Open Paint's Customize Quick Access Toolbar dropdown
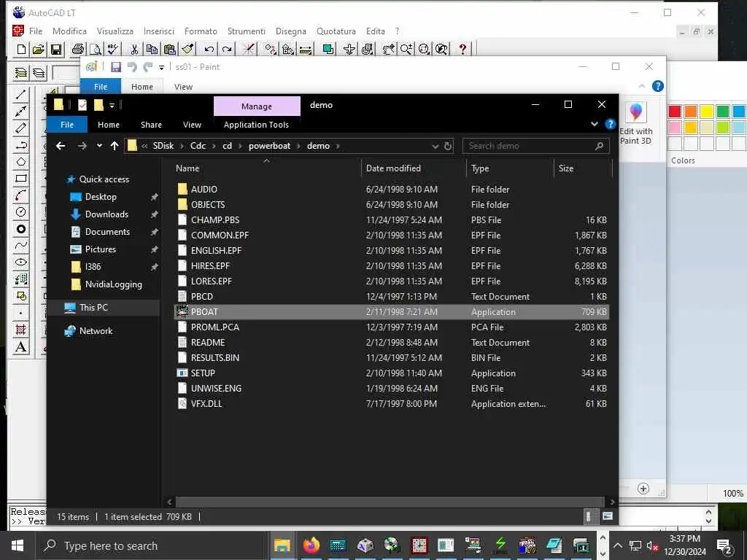Screen dimensions: 747x560 pyautogui.click(x=161, y=67)
